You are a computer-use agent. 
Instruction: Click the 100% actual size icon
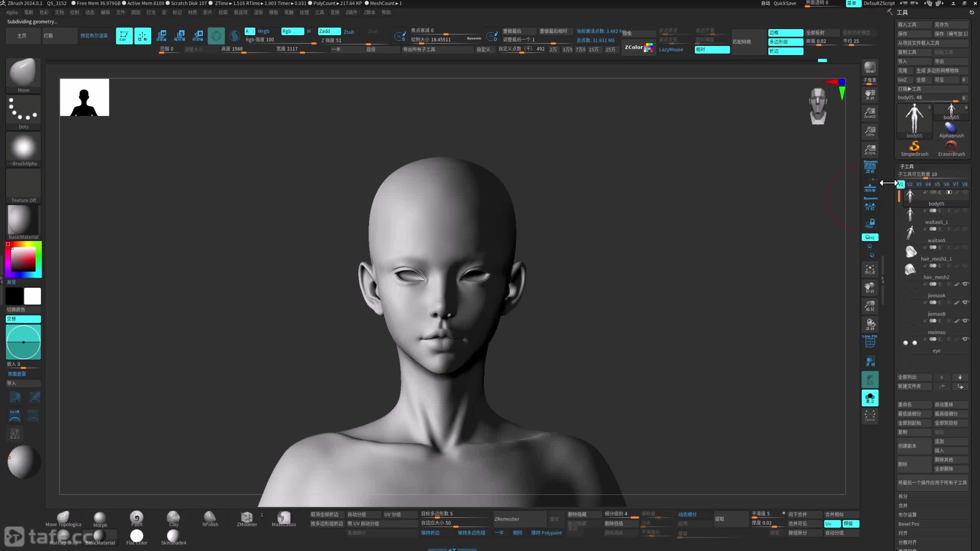coord(870,131)
